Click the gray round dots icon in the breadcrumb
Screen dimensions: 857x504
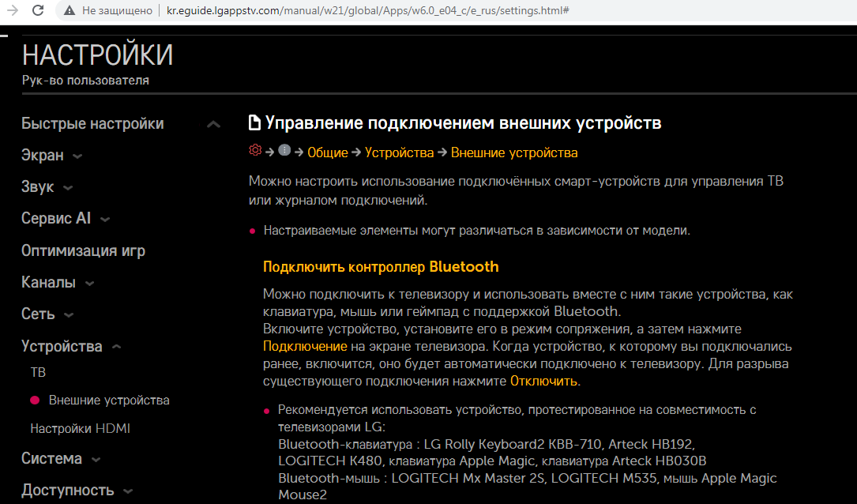coord(284,151)
